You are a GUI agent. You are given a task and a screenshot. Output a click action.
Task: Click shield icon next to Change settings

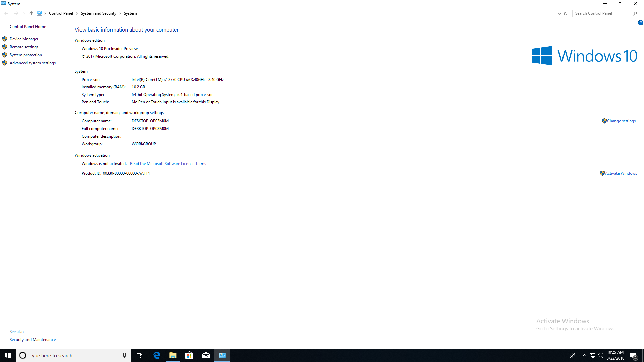604,121
